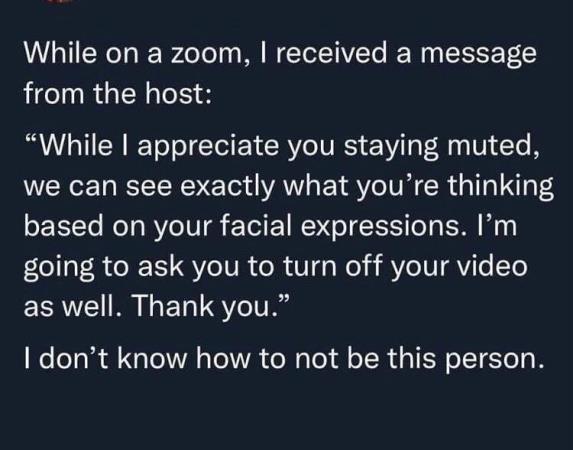The height and width of the screenshot is (450, 573).
Task: Click the word "received" in first line
Action: [331, 53]
